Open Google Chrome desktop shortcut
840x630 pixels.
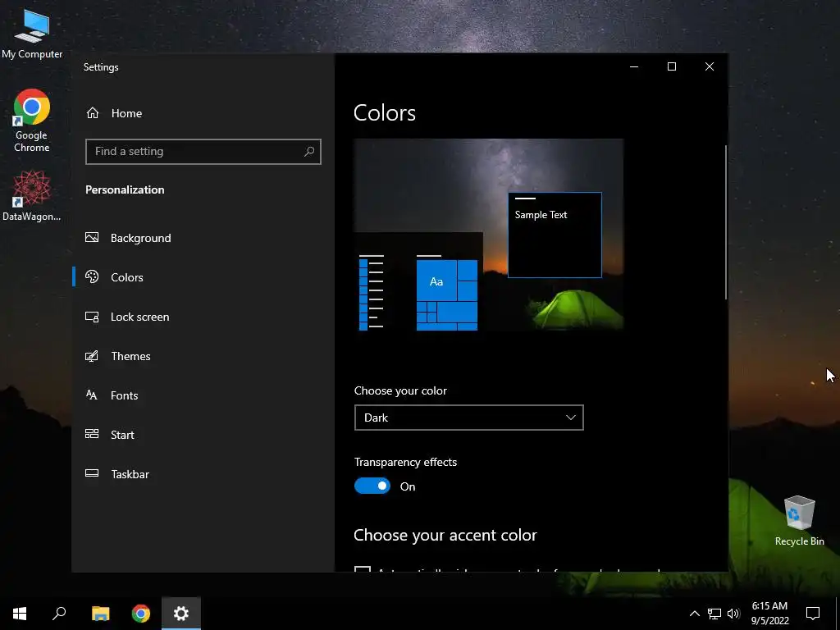click(x=32, y=121)
